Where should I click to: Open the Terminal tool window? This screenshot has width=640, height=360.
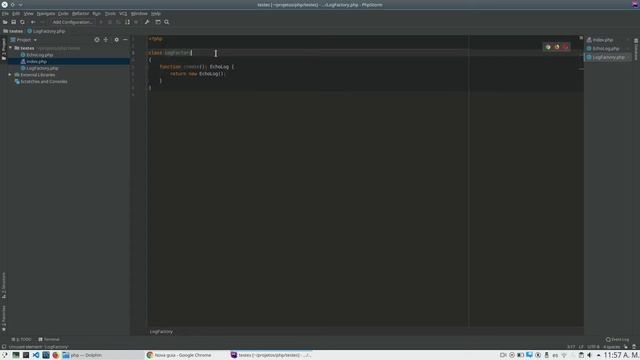click(49, 340)
